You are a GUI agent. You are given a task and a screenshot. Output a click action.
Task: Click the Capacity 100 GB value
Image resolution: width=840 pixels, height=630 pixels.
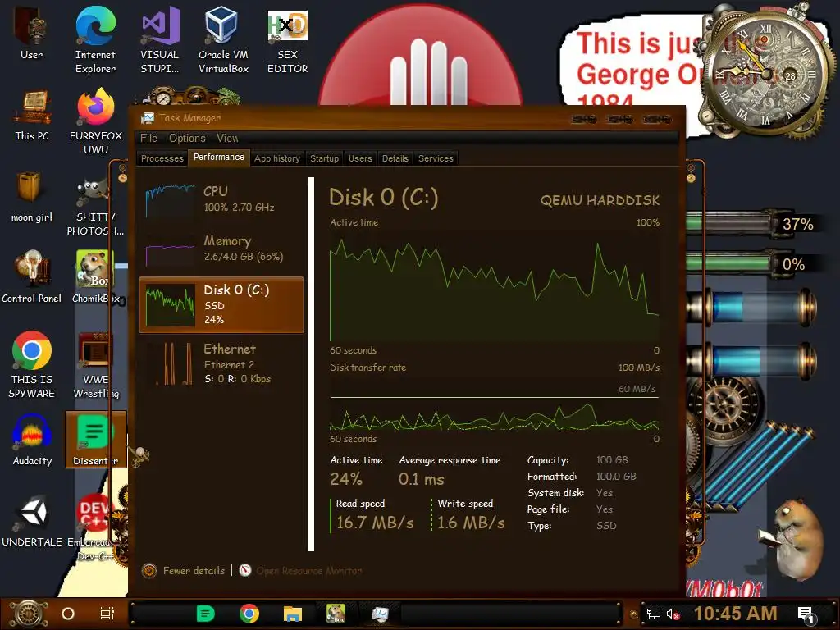pyautogui.click(x=612, y=460)
